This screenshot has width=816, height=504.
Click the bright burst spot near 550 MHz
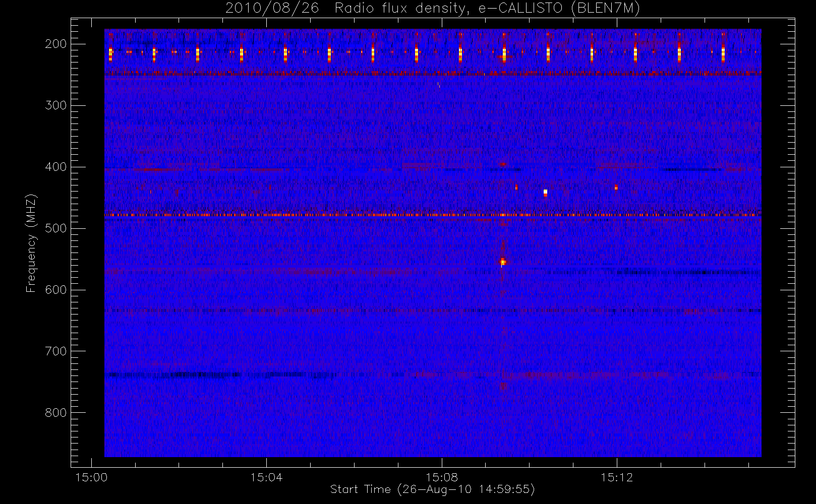tap(503, 262)
